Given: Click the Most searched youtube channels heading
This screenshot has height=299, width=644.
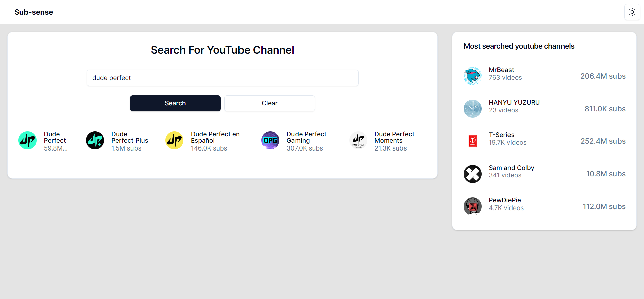Looking at the screenshot, I should pyautogui.click(x=519, y=46).
